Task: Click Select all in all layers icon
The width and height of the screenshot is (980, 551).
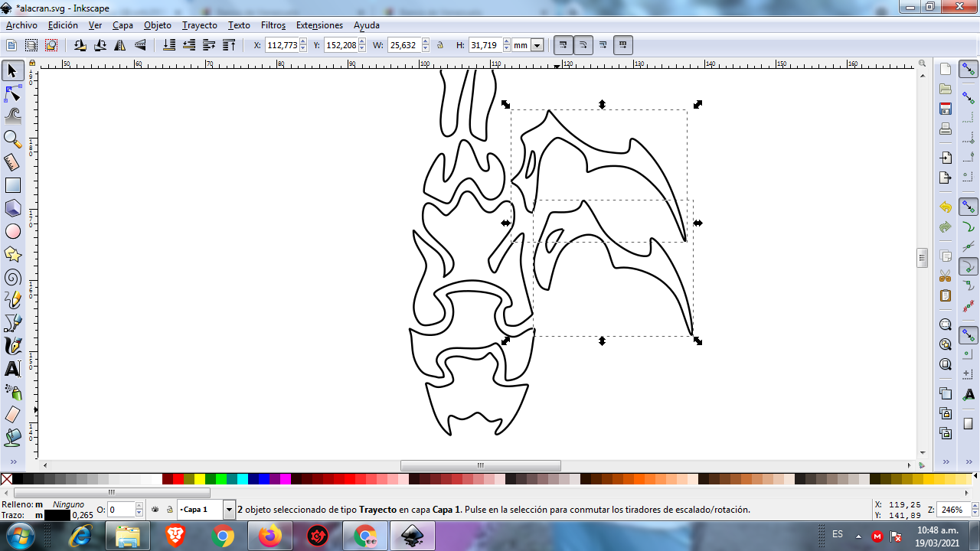Action: (x=31, y=45)
